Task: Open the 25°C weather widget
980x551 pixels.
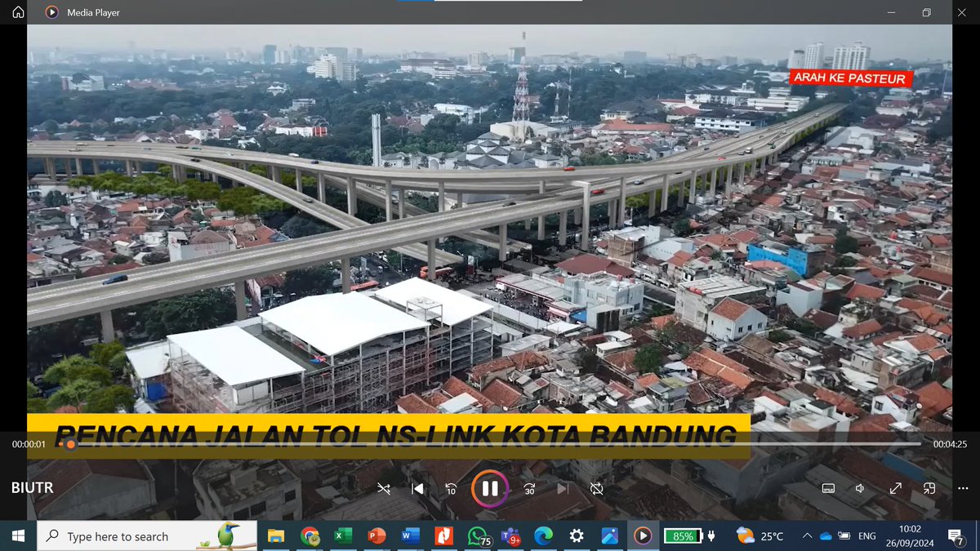Action: click(759, 536)
